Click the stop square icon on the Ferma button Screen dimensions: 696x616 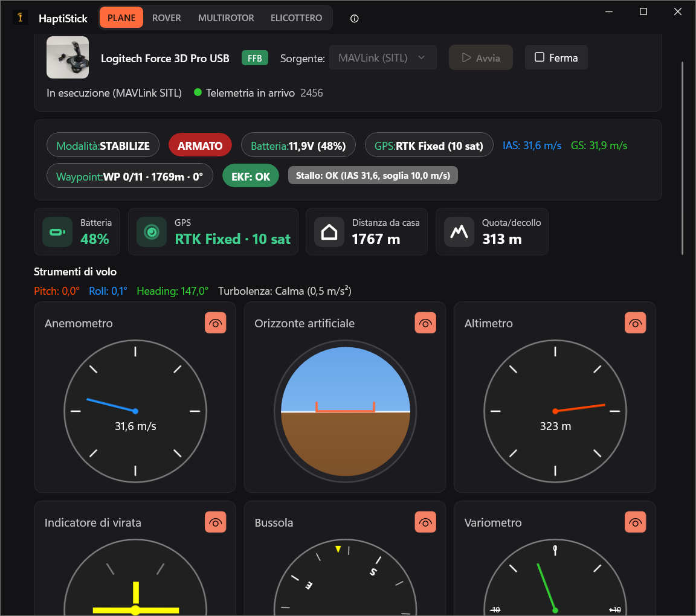[x=540, y=57]
